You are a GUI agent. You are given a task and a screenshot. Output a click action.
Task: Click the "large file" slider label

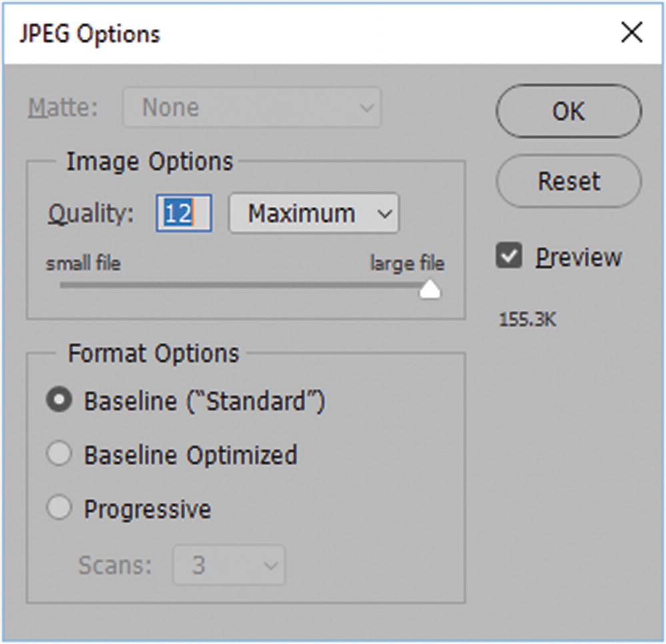(407, 264)
